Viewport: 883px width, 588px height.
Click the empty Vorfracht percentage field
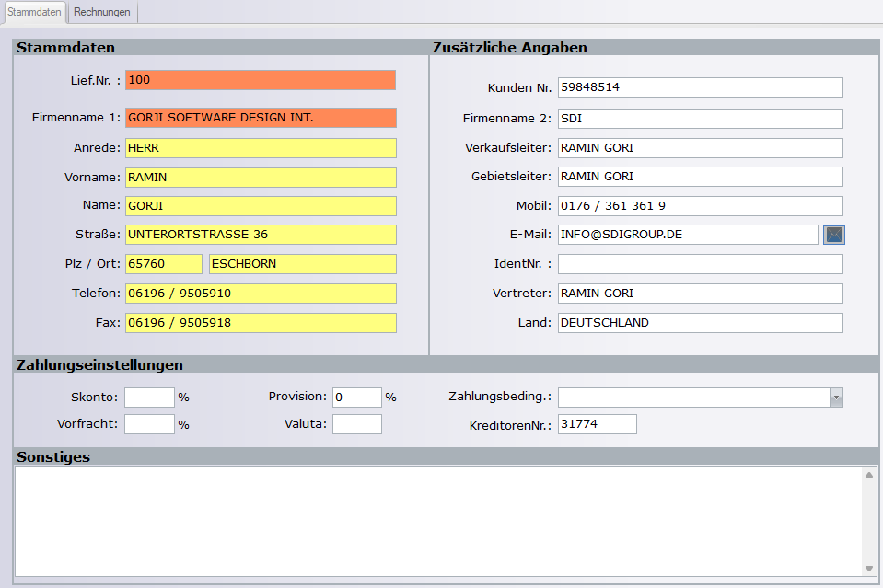click(x=149, y=424)
